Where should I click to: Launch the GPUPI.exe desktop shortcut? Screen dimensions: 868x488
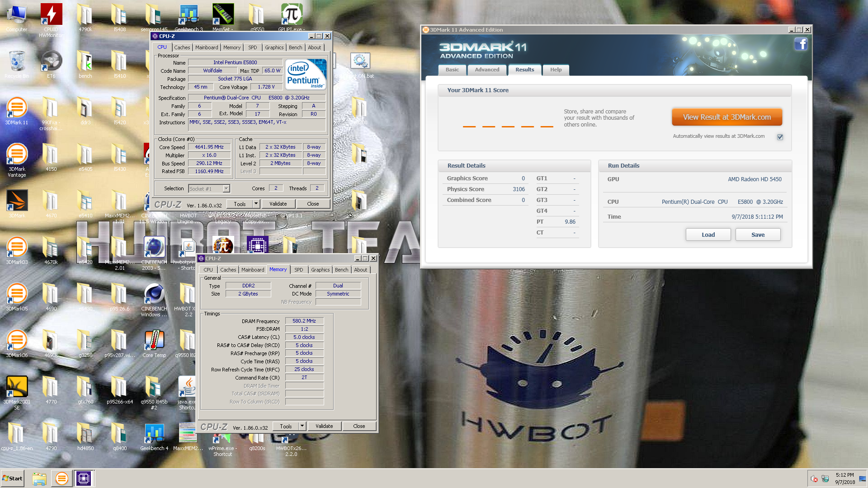tap(292, 18)
